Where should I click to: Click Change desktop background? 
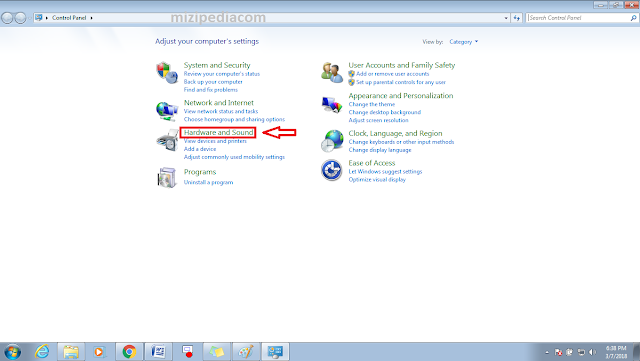[x=384, y=112]
